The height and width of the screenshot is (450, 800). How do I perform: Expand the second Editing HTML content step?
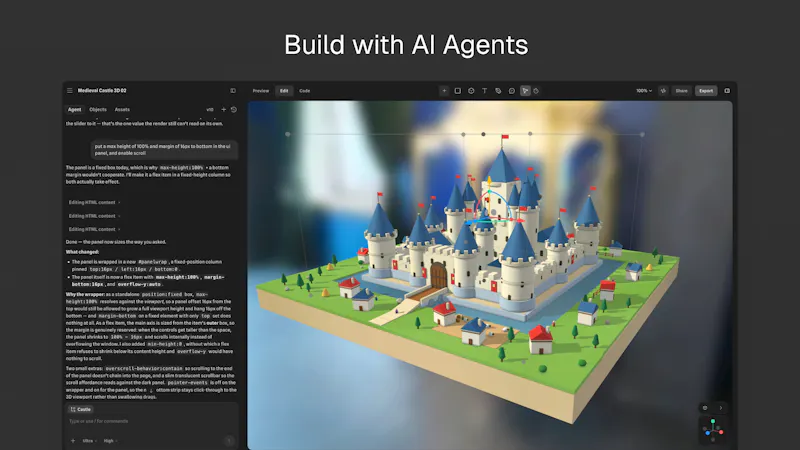(94, 216)
